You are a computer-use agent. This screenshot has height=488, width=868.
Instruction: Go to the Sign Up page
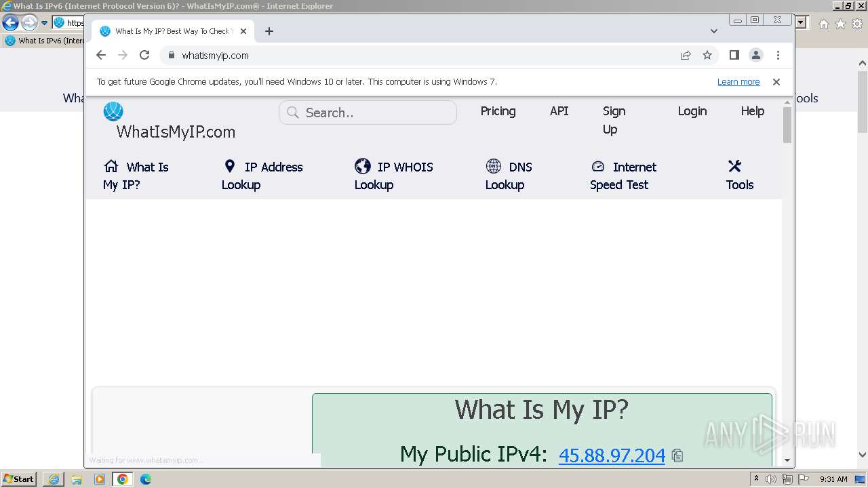[x=614, y=120]
